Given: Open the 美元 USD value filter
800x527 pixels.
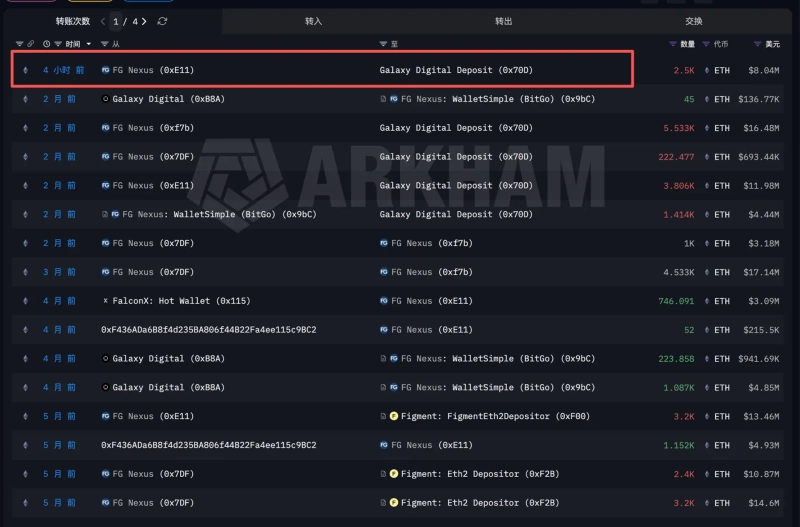Looking at the screenshot, I should [758, 44].
